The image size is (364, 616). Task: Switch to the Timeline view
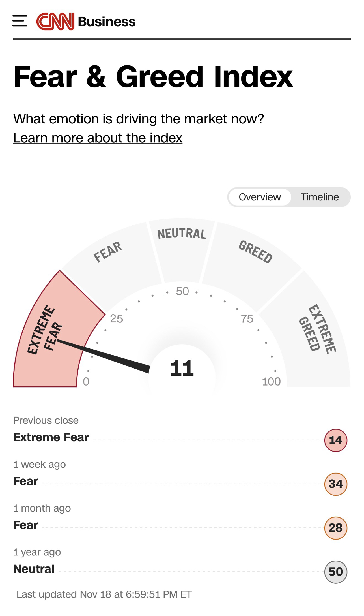point(320,197)
